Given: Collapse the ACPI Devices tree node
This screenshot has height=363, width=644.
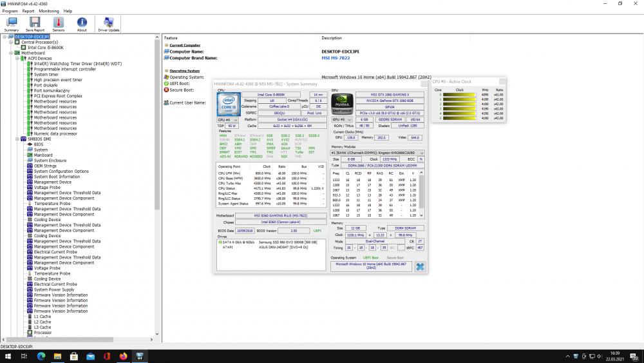Looking at the screenshot, I should click(x=19, y=58).
